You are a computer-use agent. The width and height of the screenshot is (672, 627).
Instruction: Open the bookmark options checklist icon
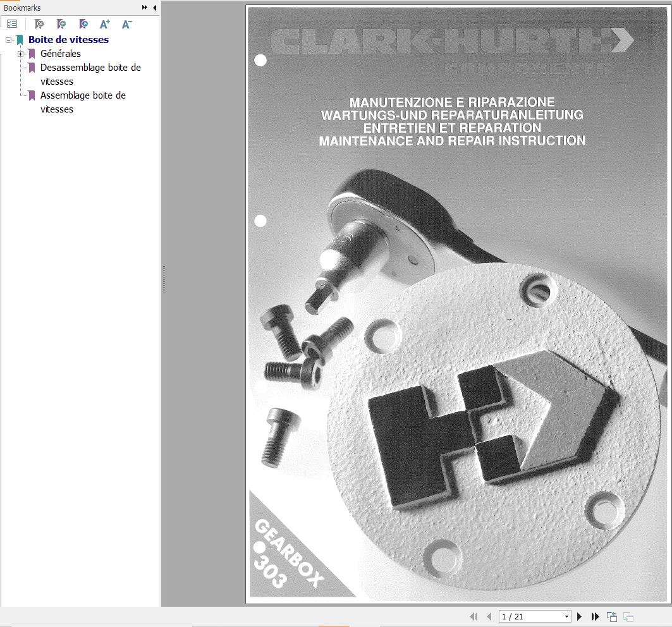(x=12, y=24)
